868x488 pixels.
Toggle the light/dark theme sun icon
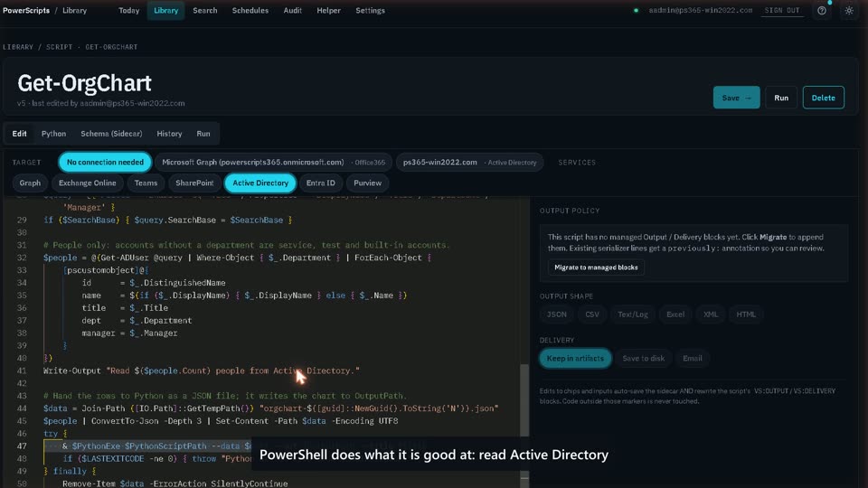(x=849, y=11)
